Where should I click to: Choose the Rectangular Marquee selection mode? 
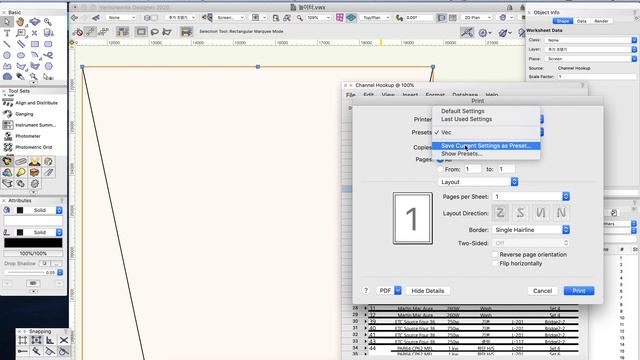141,31
